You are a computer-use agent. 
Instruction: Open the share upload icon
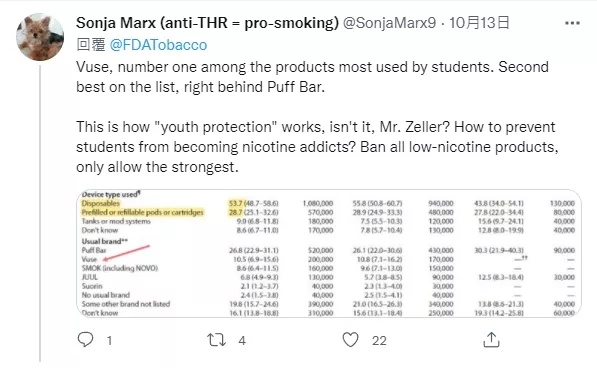(491, 339)
